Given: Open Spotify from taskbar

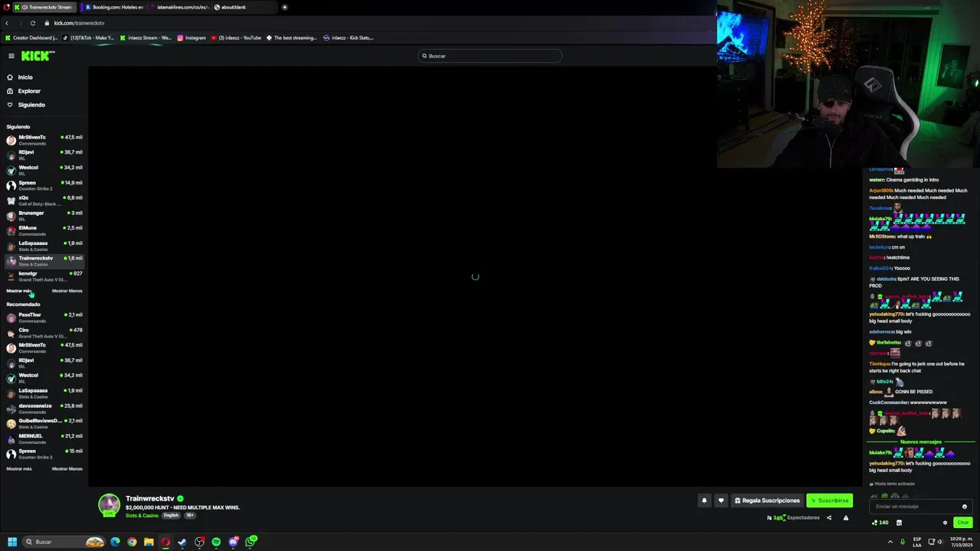Looking at the screenshot, I should (x=216, y=542).
